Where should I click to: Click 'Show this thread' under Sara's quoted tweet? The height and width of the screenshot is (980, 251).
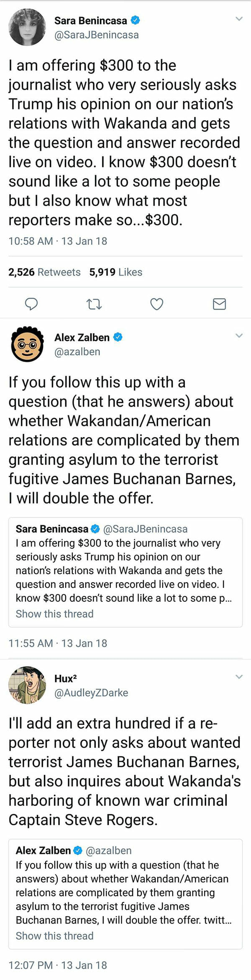[x=54, y=614]
